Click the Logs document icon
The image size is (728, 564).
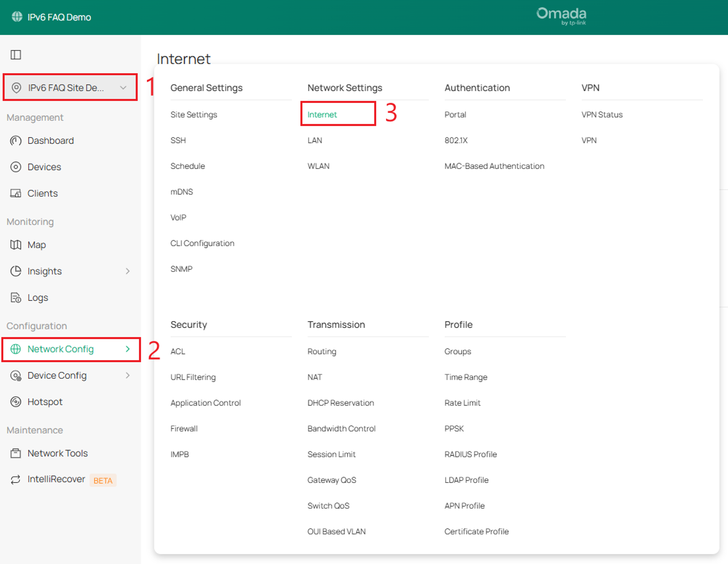tap(16, 298)
